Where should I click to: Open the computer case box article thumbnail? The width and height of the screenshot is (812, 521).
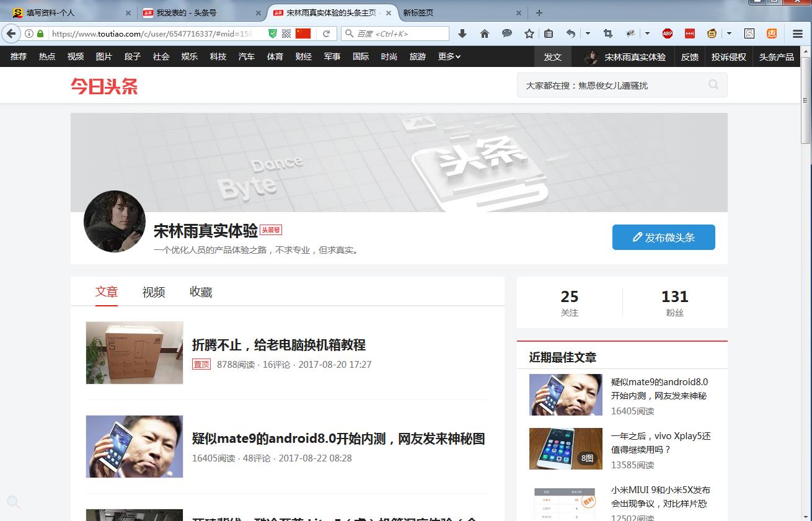coord(135,352)
